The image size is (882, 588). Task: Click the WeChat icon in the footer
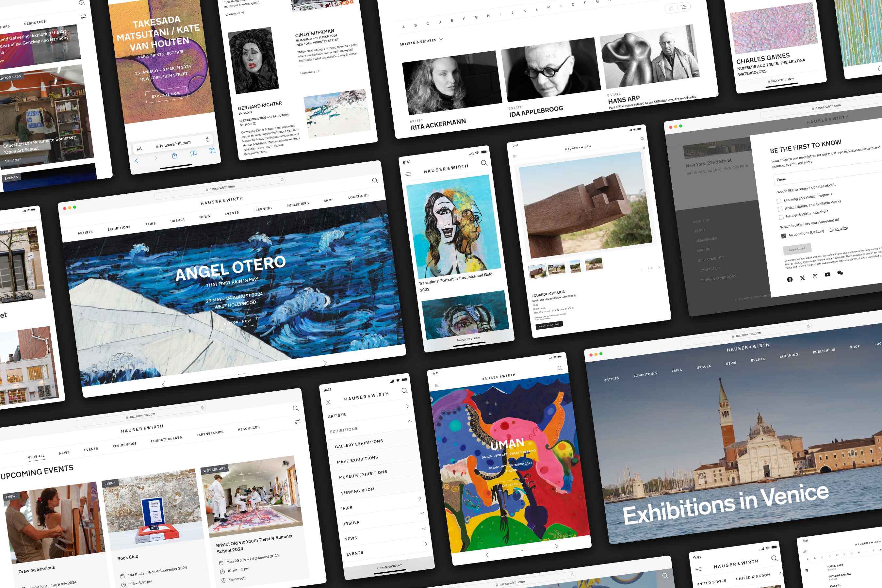point(840,273)
